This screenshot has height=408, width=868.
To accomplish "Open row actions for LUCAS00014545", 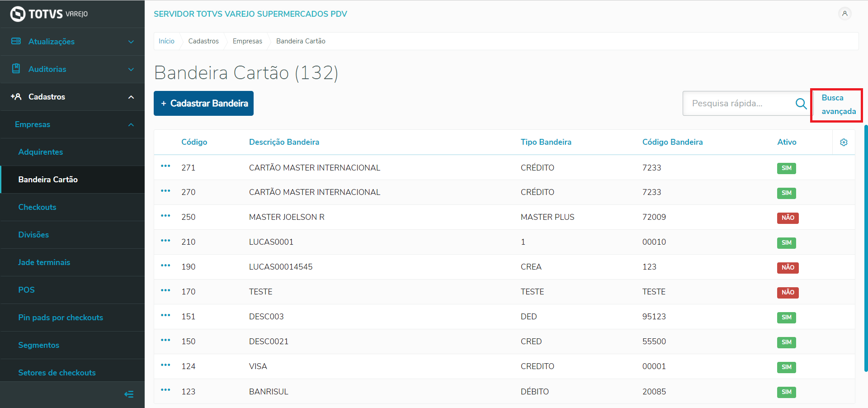I will point(165,266).
